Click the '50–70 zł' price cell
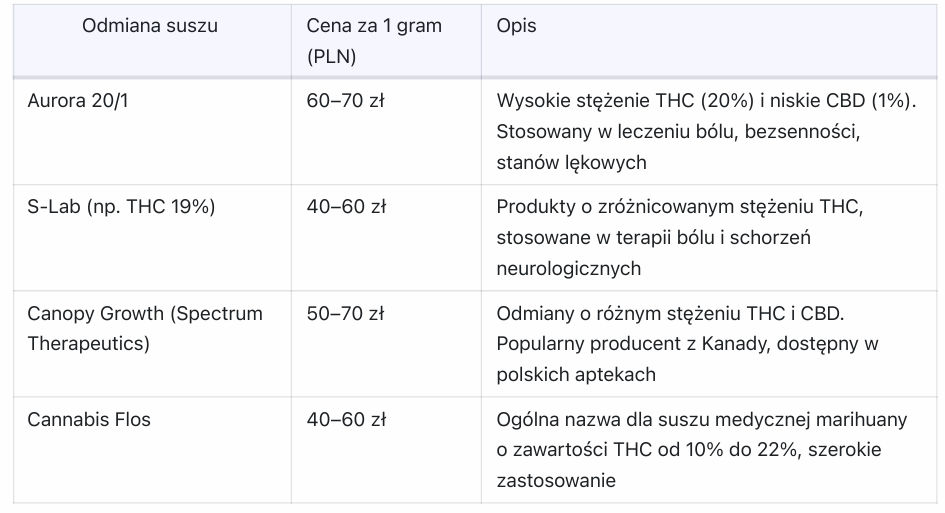The height and width of the screenshot is (513, 945). (x=346, y=314)
